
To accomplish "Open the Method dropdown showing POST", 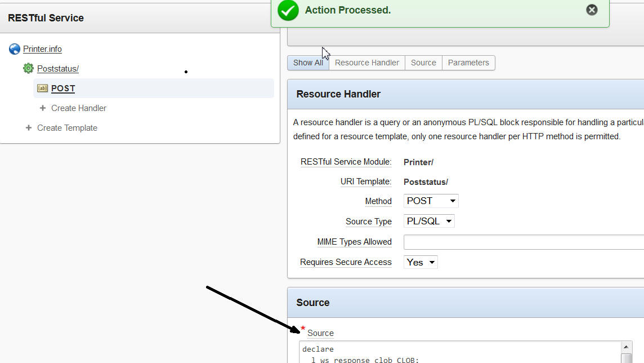I will click(431, 201).
